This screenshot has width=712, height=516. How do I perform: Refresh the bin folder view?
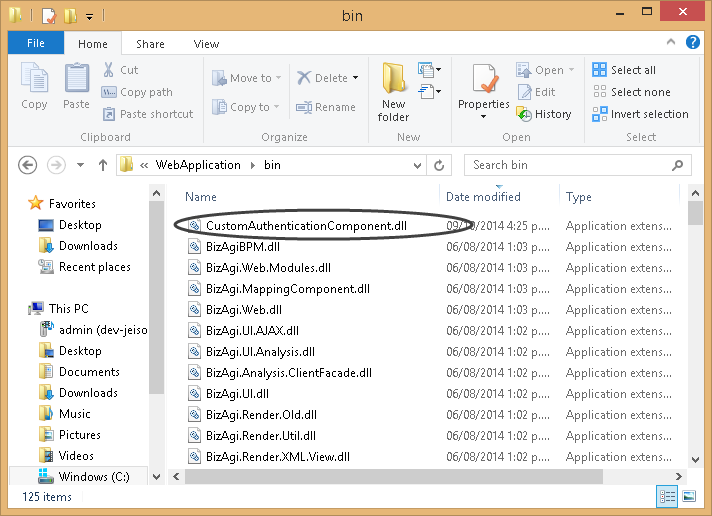click(x=439, y=165)
